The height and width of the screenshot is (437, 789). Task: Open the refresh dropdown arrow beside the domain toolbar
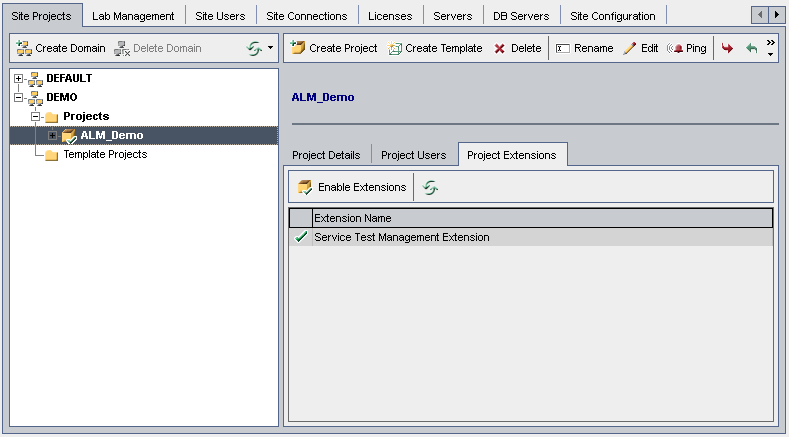270,48
